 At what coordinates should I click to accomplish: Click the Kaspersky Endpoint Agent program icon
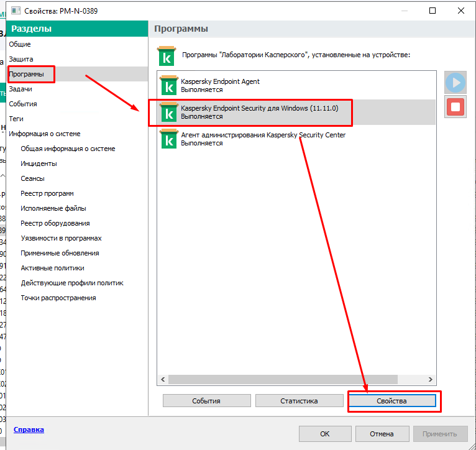(x=169, y=85)
